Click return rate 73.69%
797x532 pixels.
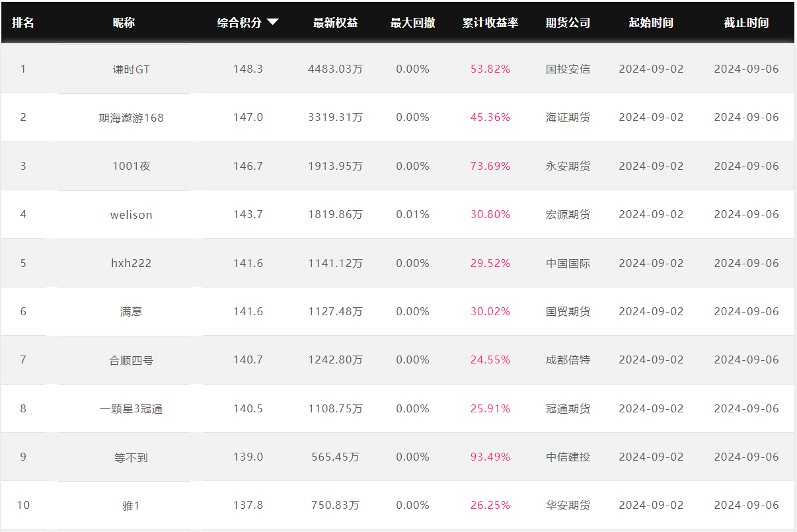tap(490, 166)
